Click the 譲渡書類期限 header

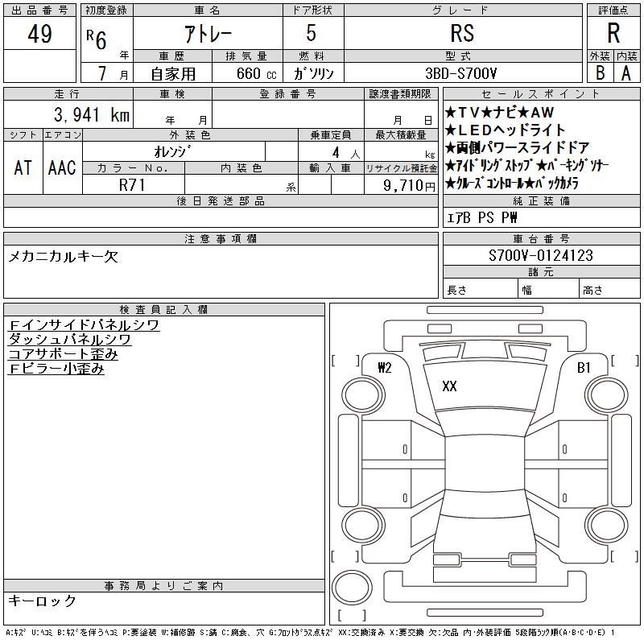click(x=400, y=94)
